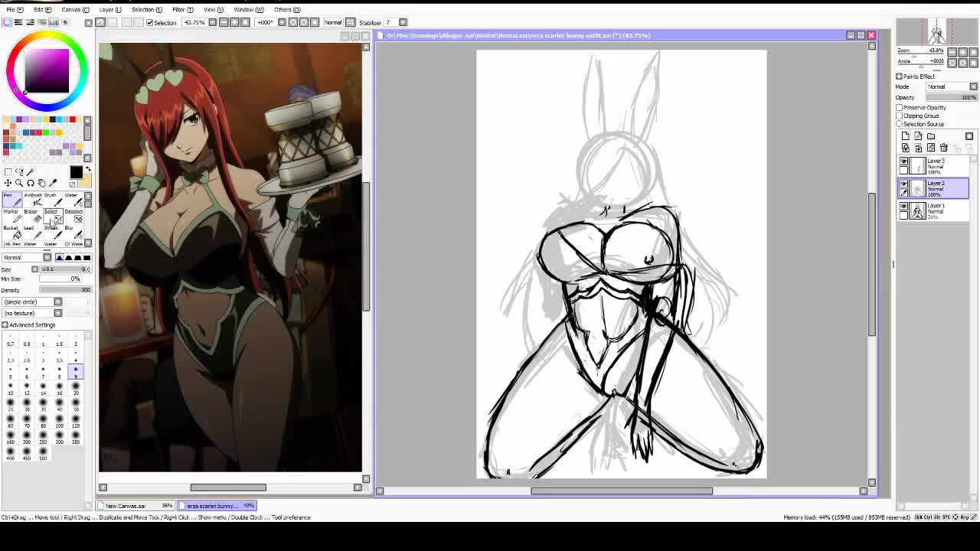Create a new layer folder
Image resolution: width=980 pixels, height=551 pixels.
[x=931, y=136]
